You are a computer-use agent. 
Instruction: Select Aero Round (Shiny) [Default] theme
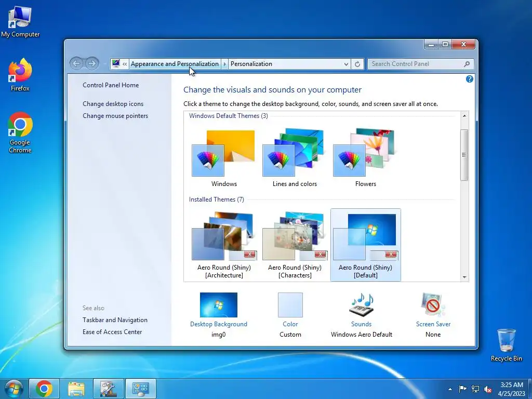tap(365, 245)
